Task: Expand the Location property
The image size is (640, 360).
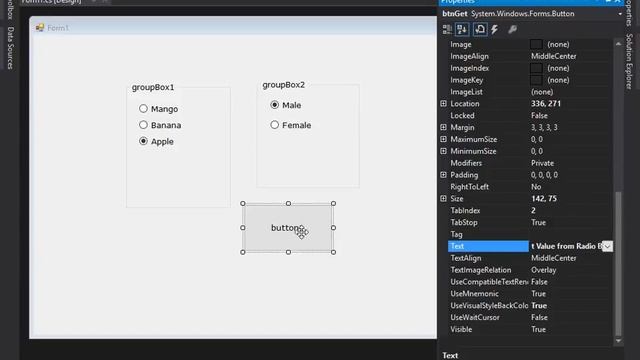Action: click(444, 104)
